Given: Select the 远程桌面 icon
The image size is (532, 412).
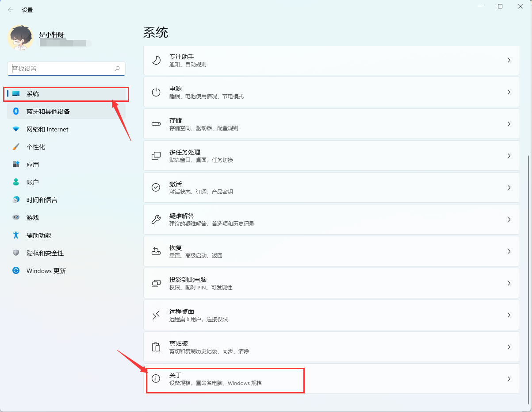Looking at the screenshot, I should pyautogui.click(x=156, y=315).
